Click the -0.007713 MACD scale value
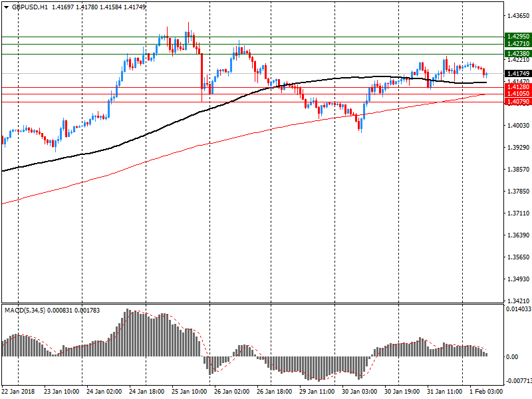This screenshot has width=532, height=399. point(517,382)
